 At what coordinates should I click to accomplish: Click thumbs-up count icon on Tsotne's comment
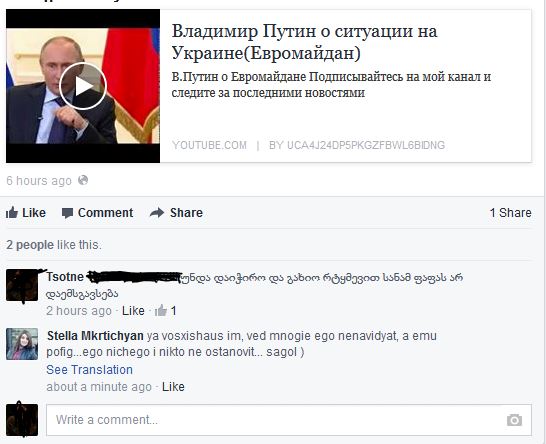pos(161,310)
